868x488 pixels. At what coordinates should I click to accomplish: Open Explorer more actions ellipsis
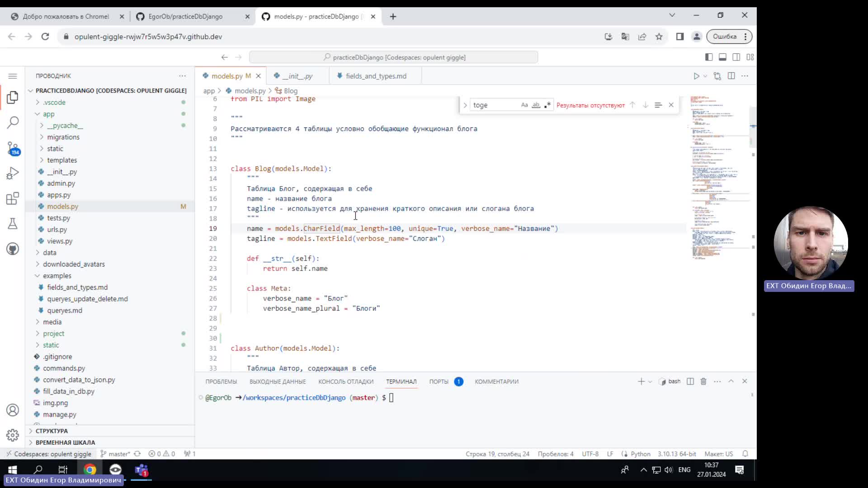(x=182, y=76)
